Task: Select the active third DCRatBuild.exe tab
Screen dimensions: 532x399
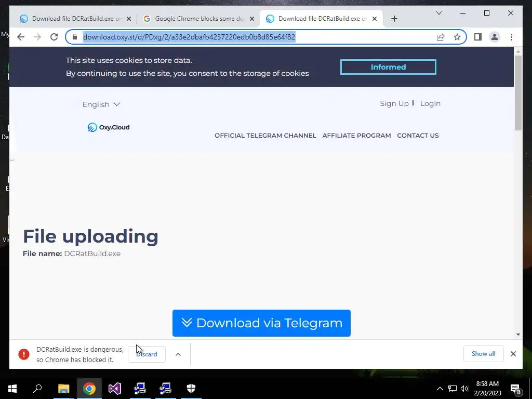Action: point(322,19)
